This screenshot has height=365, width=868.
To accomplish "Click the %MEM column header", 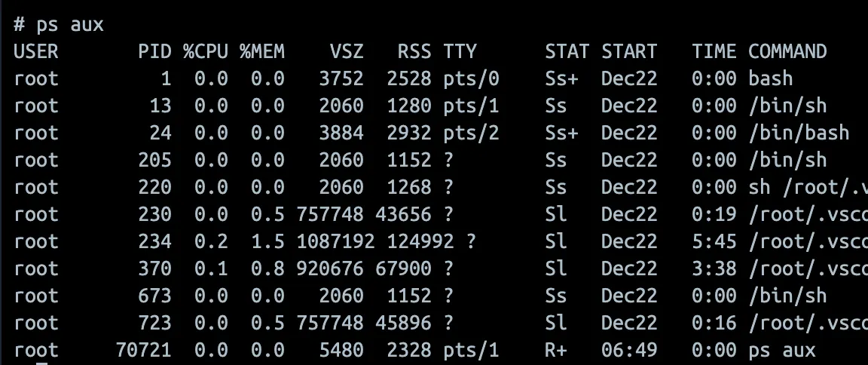I will pos(262,51).
